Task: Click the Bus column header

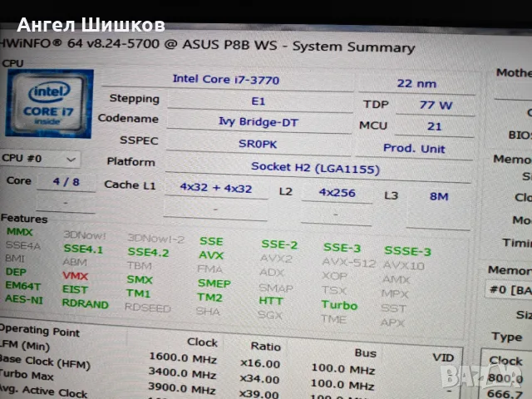Action: [x=366, y=352]
